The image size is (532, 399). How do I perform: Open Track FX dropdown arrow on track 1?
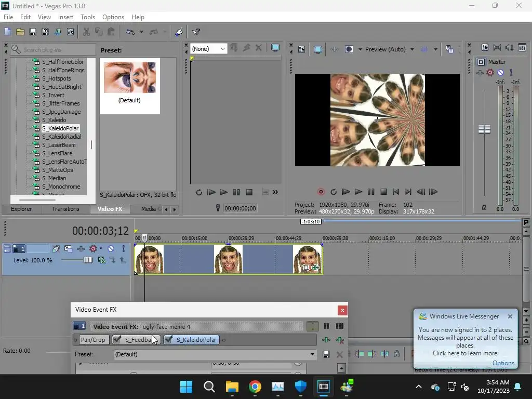tap(101, 249)
